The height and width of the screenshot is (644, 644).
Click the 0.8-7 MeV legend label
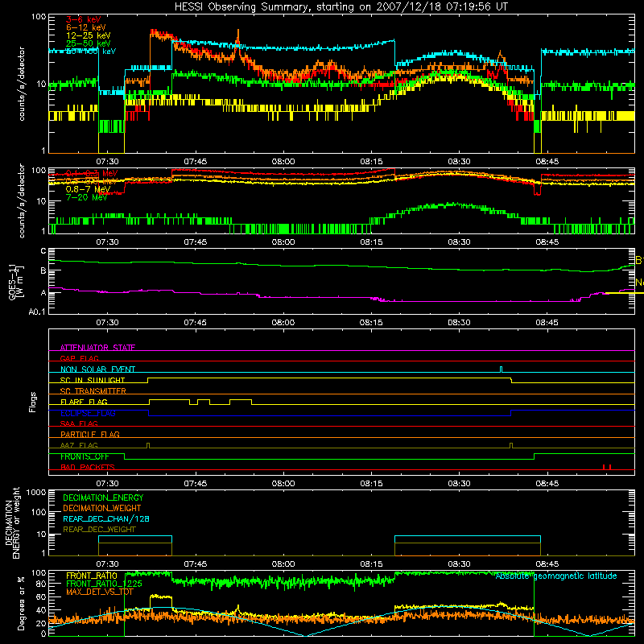click(89, 189)
